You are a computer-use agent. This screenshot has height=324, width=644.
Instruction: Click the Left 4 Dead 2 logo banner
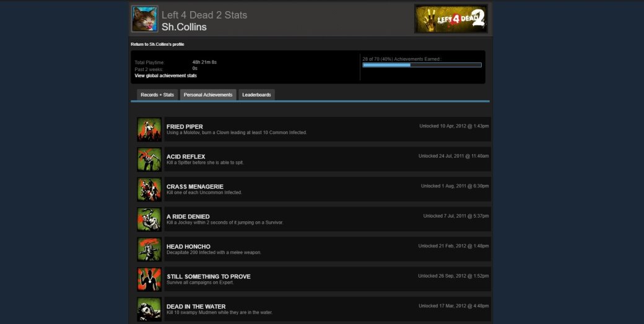tap(451, 19)
